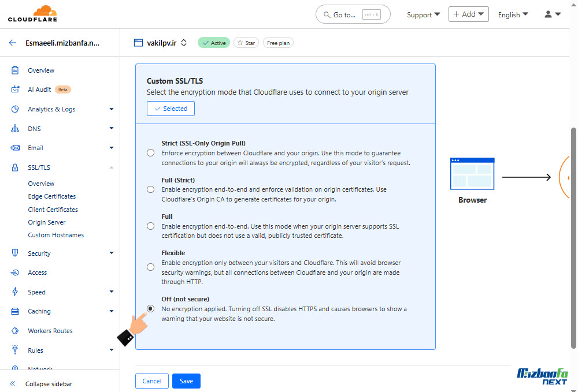The height and width of the screenshot is (392, 578).
Task: Click the Caching storage icon
Action: point(15,311)
